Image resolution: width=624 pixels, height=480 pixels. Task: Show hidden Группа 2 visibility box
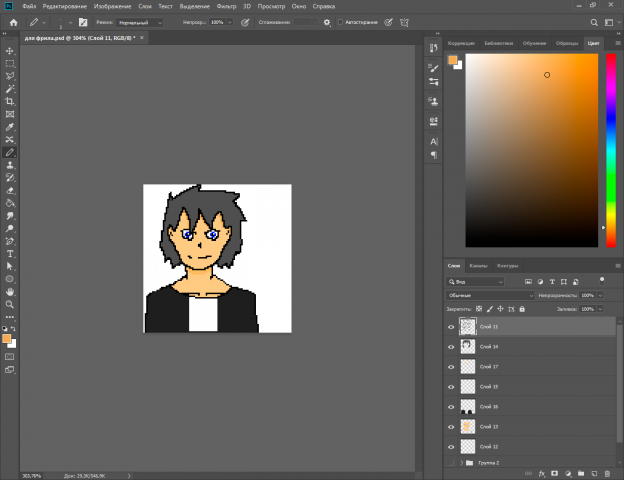pos(451,463)
